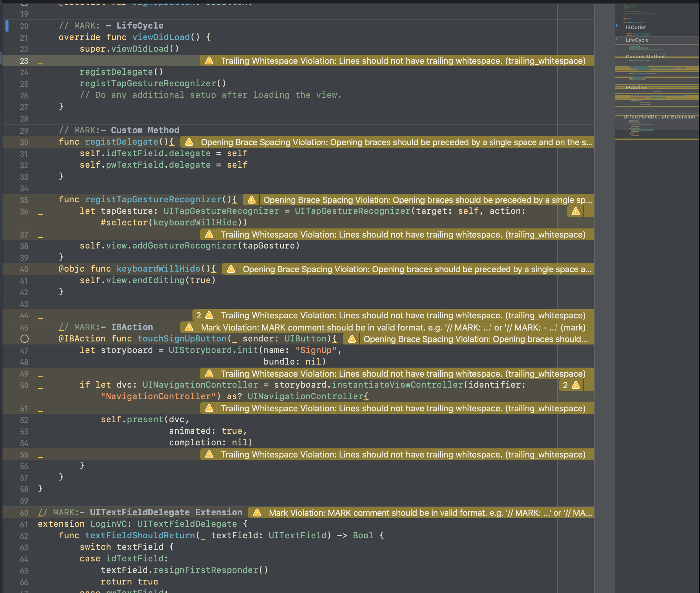Jump to Custom Method in minimap

click(x=645, y=57)
